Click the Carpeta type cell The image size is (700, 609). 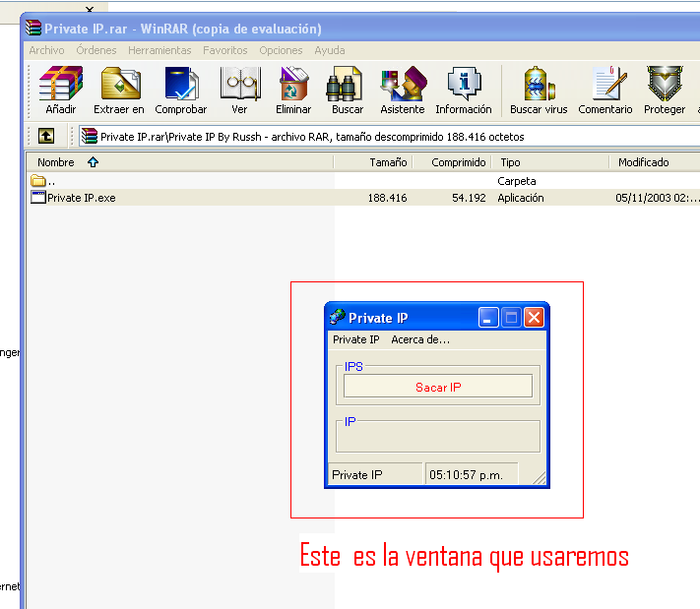pos(517,181)
